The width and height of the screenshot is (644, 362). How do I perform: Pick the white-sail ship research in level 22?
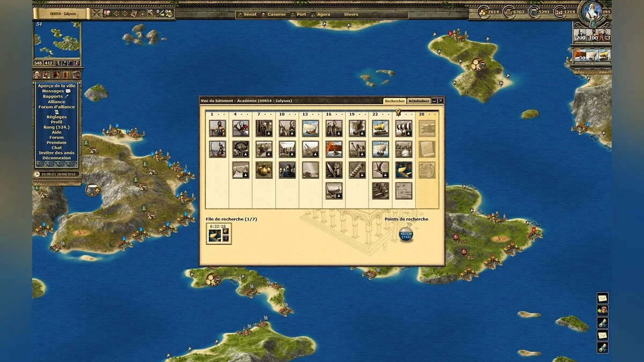pyautogui.click(x=380, y=149)
